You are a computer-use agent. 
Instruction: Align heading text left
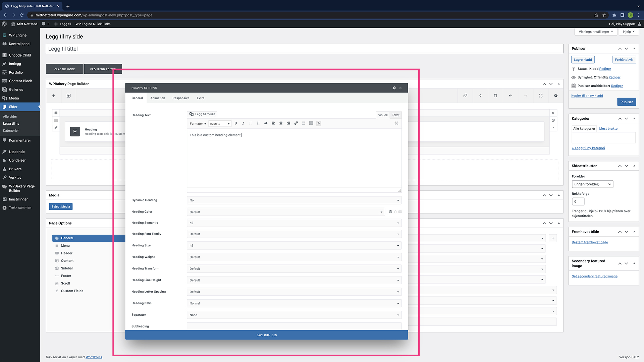[273, 123]
